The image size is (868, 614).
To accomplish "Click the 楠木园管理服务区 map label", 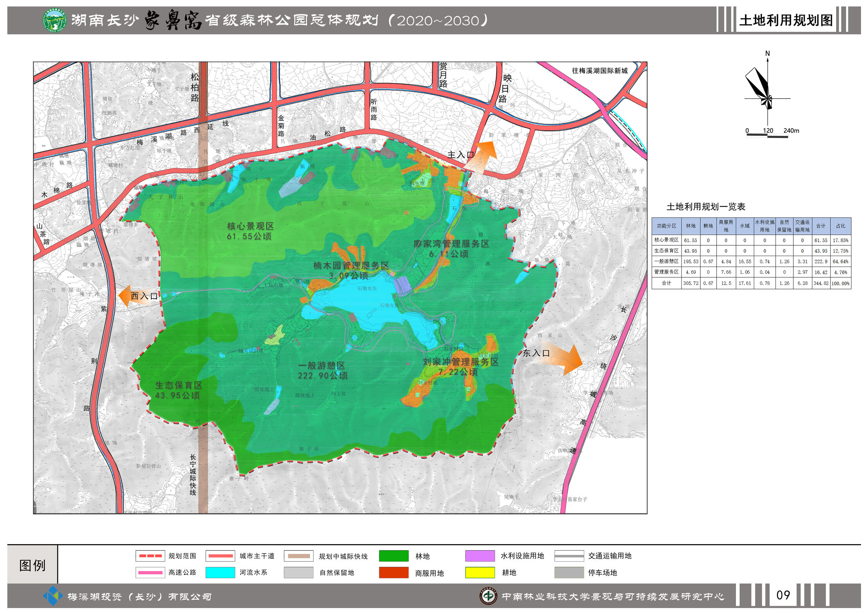I will 351,265.
